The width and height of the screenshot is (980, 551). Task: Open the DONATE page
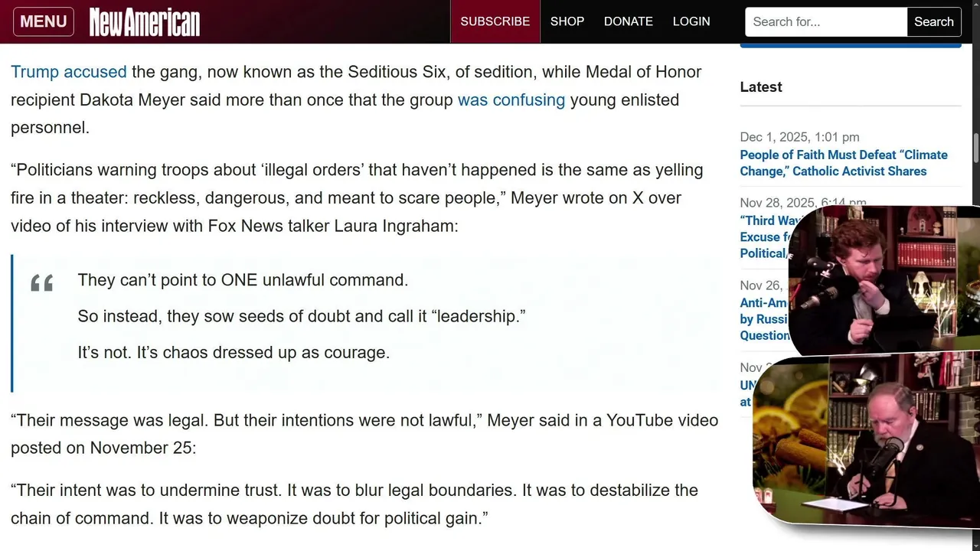coord(629,21)
